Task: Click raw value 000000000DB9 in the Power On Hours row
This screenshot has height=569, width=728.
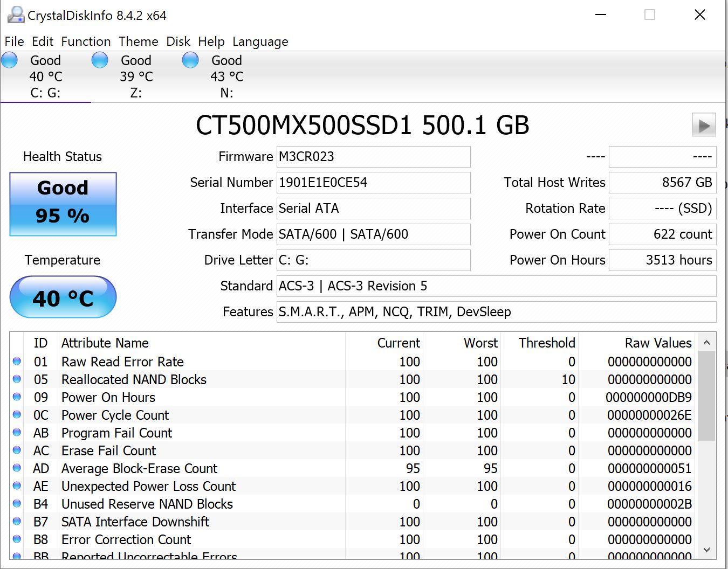Action: 649,398
